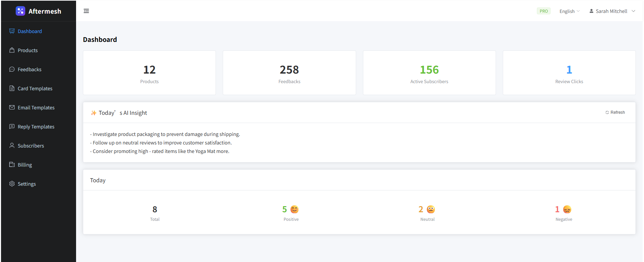Click the smiling Positive emoji
644x262 pixels.
pyautogui.click(x=294, y=209)
